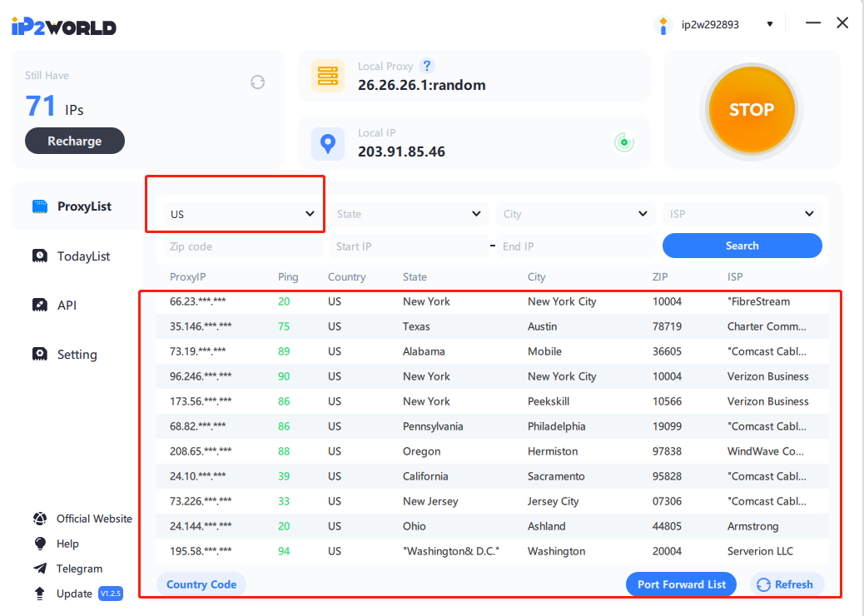Expand the State dropdown

point(409,214)
